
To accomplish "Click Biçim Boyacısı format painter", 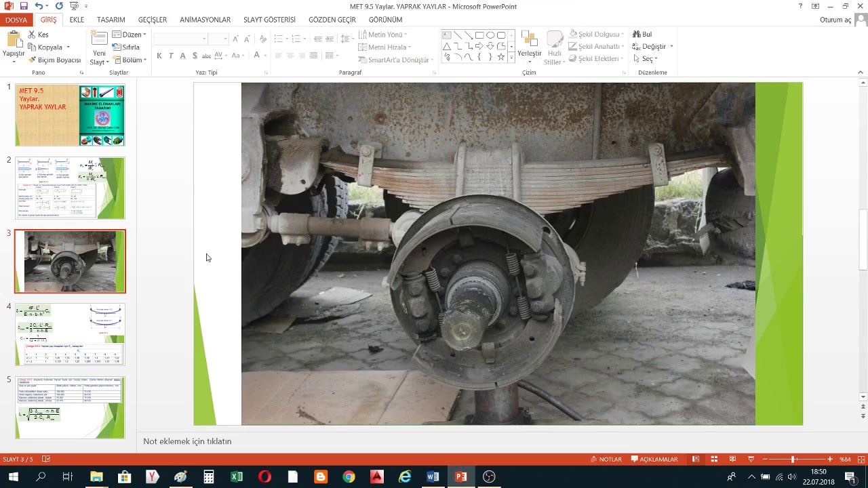I will point(54,60).
